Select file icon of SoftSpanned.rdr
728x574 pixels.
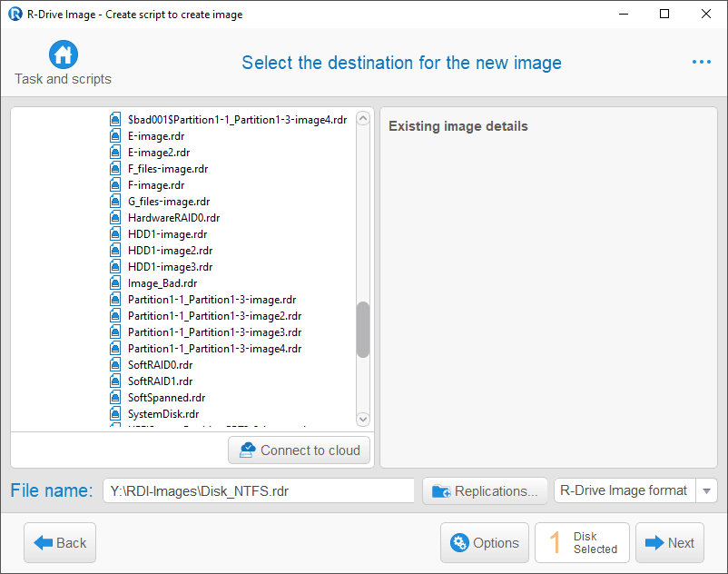tap(115, 398)
